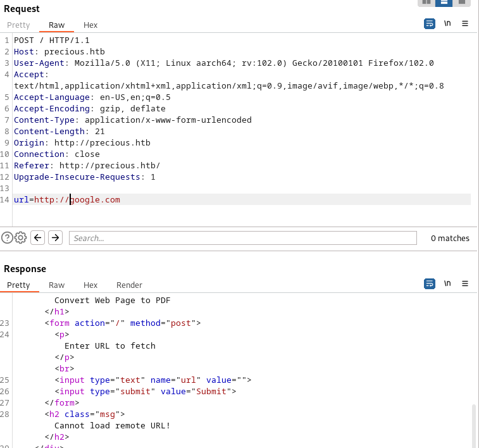Click the input type="submit" response line
Image resolution: width=479 pixels, height=448 pixels.
pos(146,392)
